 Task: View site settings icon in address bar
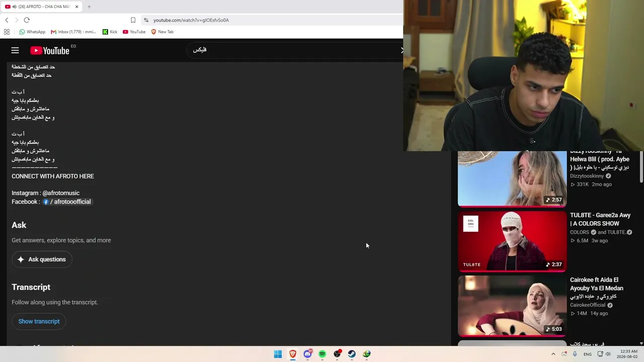point(146,20)
